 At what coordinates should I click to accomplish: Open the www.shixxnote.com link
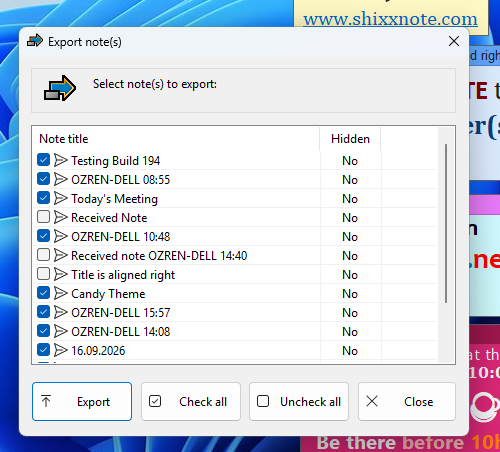[x=390, y=19]
